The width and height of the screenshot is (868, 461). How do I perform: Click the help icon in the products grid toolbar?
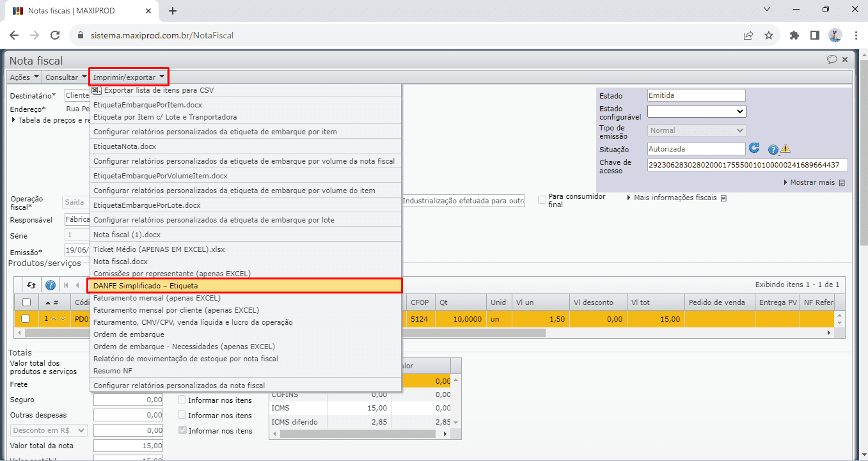(50, 285)
